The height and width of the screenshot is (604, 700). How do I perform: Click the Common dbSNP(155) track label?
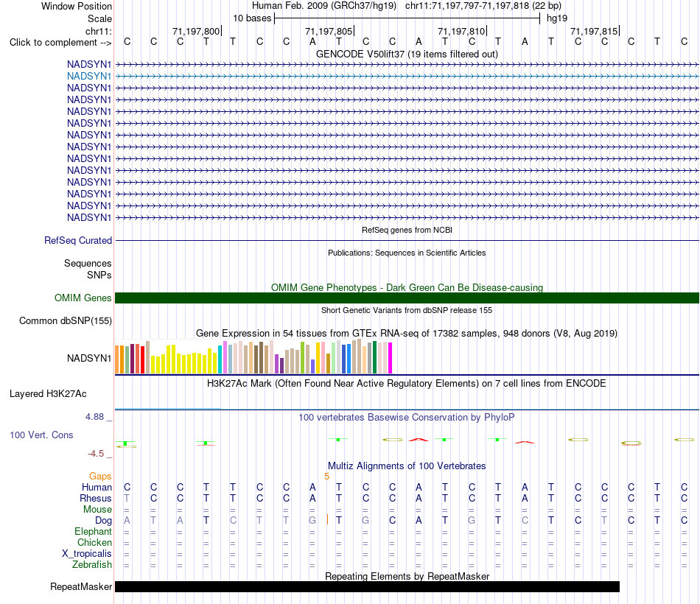click(65, 321)
